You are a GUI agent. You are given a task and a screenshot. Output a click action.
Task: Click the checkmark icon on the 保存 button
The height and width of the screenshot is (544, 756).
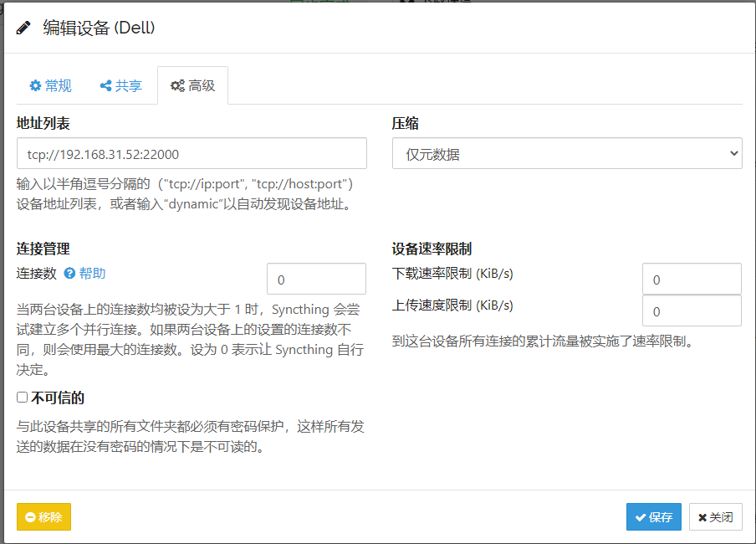[640, 517]
